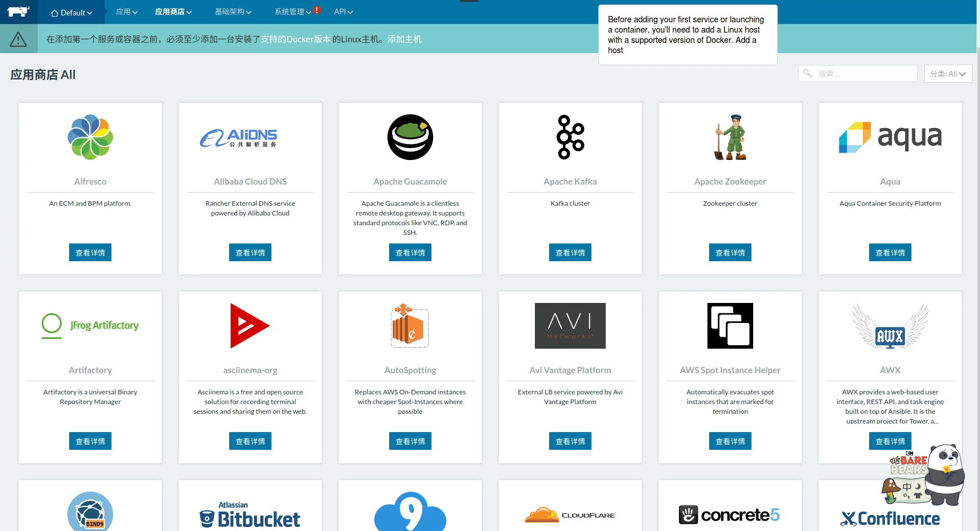Viewport: 980px width, 531px height.
Task: Click the Aqua Container Security Platform description
Action: click(890, 203)
